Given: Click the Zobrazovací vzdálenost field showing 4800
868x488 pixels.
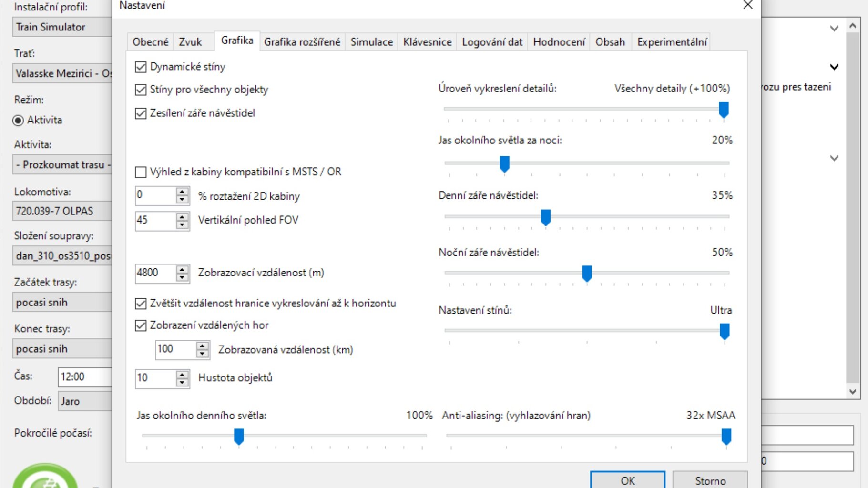Looking at the screenshot, I should point(155,273).
